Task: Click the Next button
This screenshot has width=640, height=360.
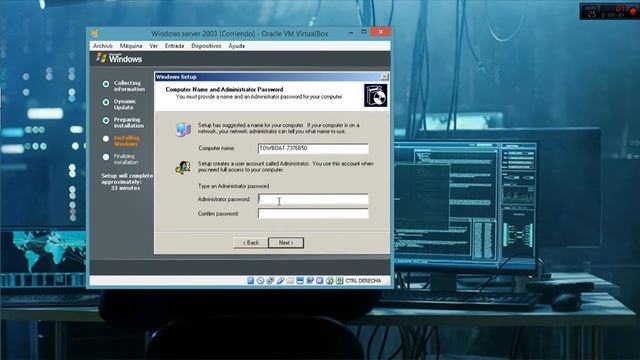Action: coord(286,242)
